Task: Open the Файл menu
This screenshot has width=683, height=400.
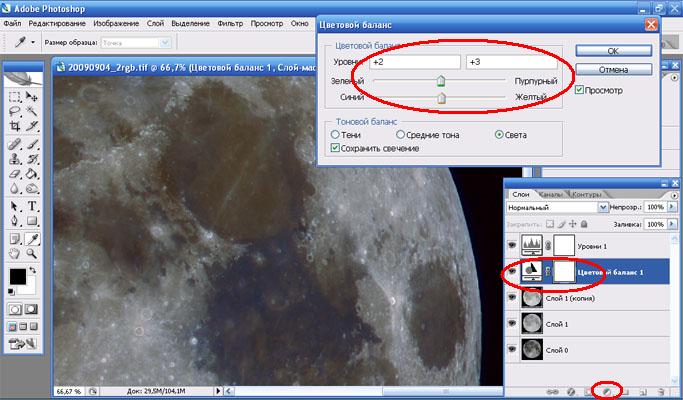Action: pyautogui.click(x=12, y=24)
